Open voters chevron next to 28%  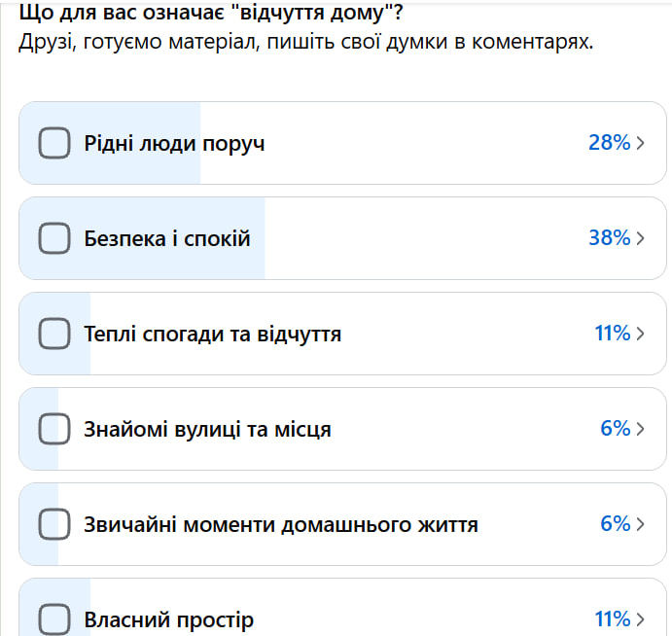coord(640,143)
